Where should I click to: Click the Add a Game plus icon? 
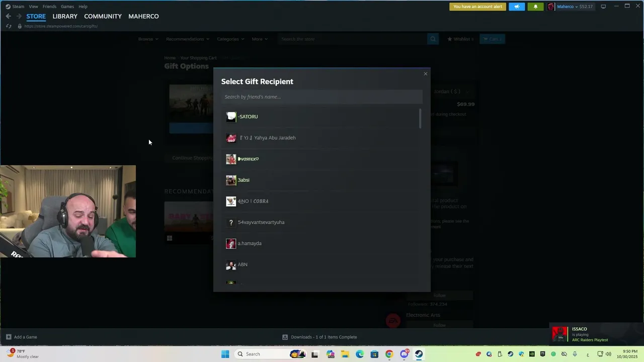coord(9,337)
